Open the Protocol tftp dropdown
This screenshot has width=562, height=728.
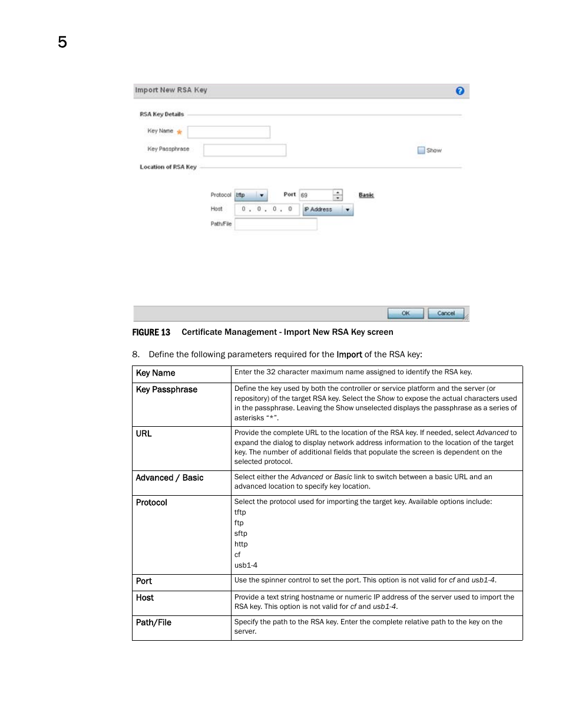pyautogui.click(x=251, y=195)
